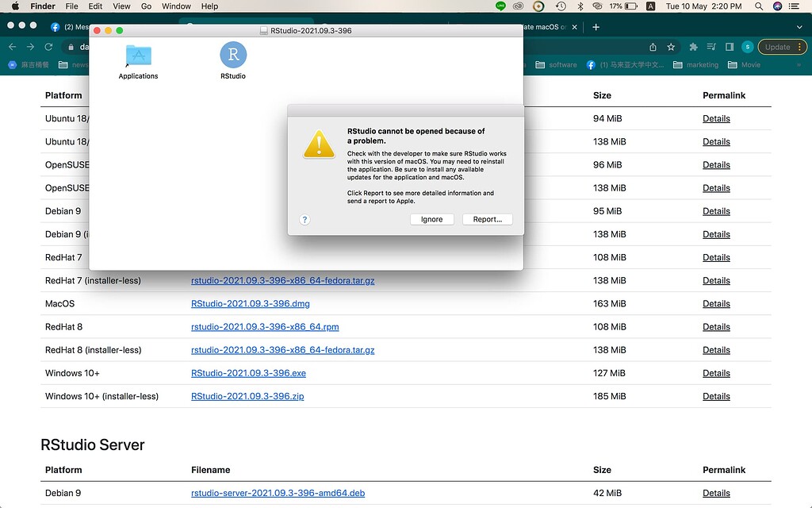Viewport: 812px width, 508px height.
Task: Open the Movie bookmarks folder
Action: pyautogui.click(x=744, y=65)
